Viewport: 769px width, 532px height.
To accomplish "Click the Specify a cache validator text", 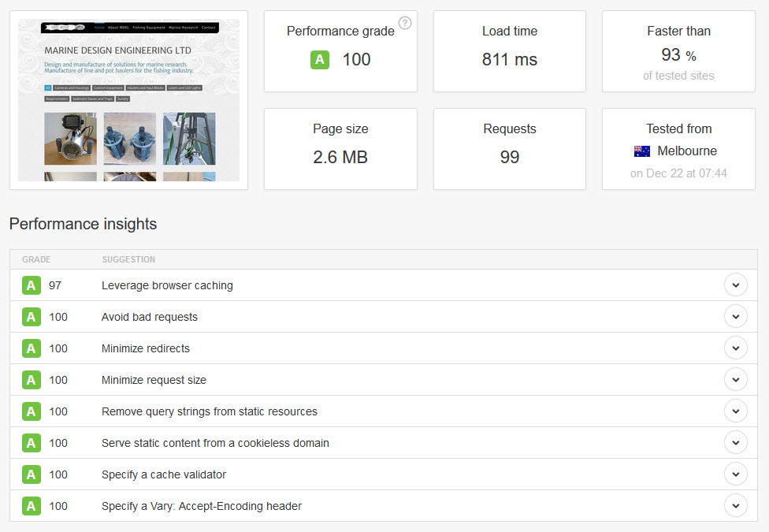I will pyautogui.click(x=164, y=474).
